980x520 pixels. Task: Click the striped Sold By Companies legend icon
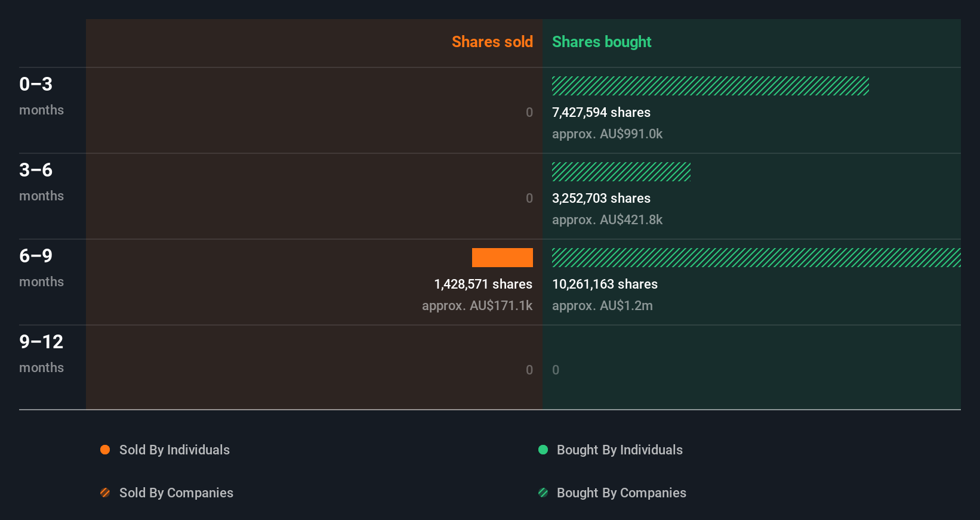pyautogui.click(x=105, y=493)
